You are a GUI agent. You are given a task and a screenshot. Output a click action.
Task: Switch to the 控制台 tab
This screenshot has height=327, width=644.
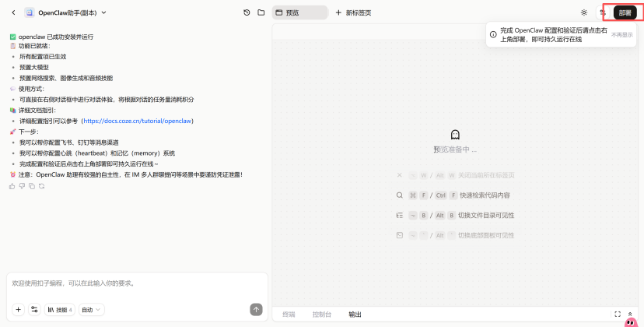coord(322,315)
